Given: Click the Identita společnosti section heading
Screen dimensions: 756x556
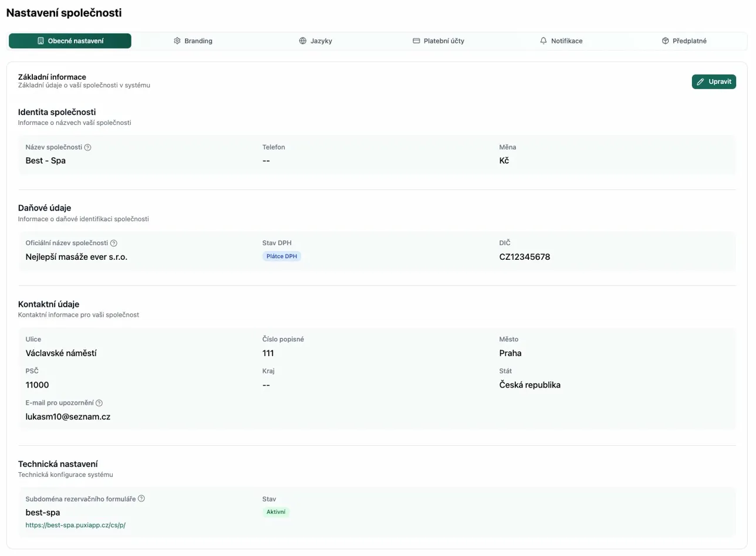Looking at the screenshot, I should [57, 111].
